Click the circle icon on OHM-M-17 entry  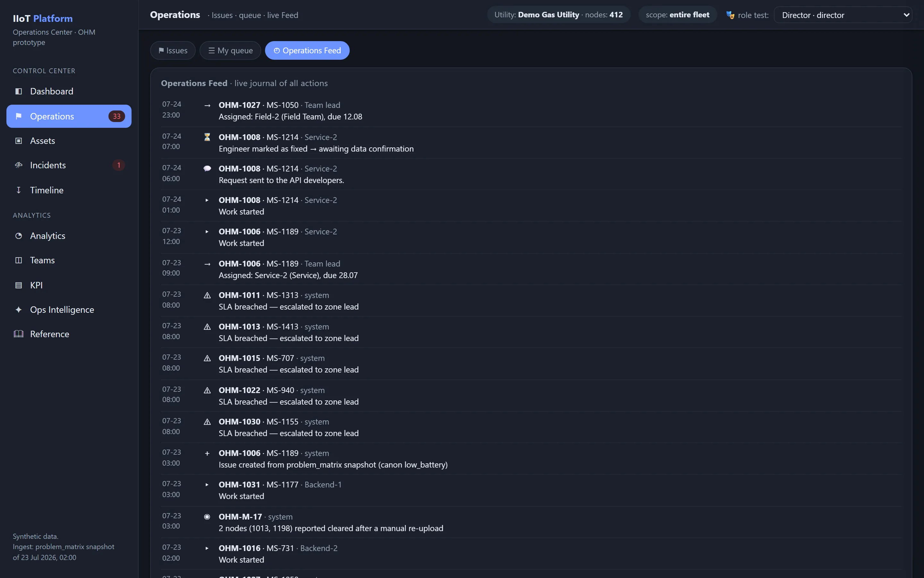tap(207, 517)
